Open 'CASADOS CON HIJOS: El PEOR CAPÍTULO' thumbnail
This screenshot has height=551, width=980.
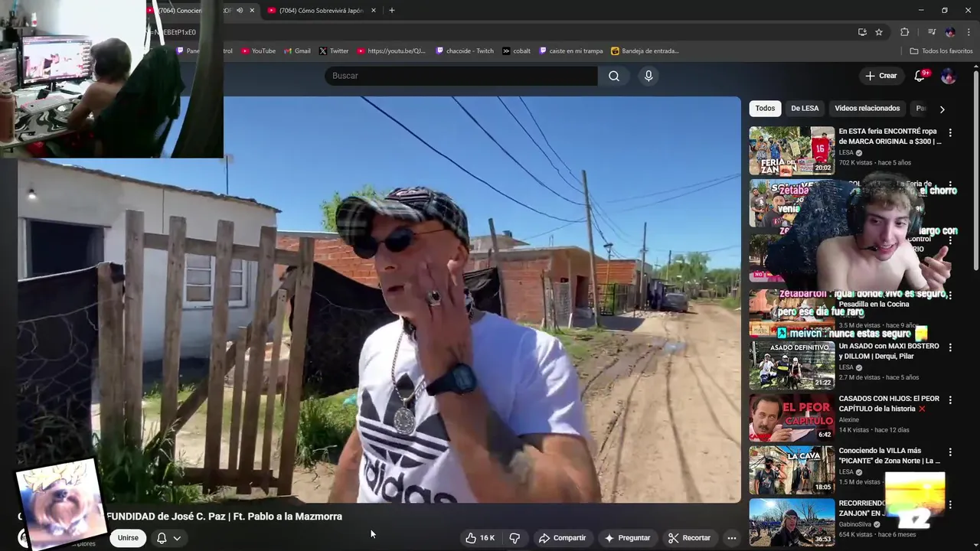point(792,418)
